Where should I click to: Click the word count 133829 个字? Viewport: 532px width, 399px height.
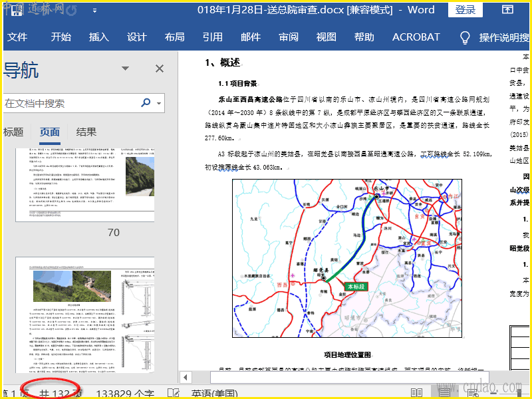(x=125, y=393)
